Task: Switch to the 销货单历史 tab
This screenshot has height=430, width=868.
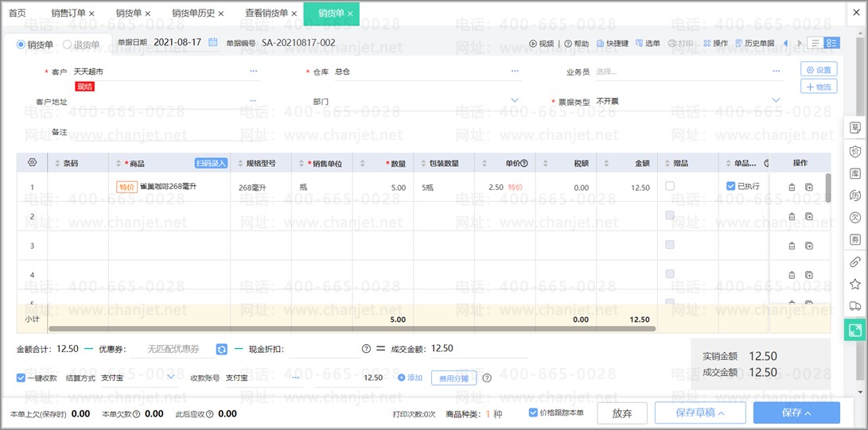Action: [193, 13]
